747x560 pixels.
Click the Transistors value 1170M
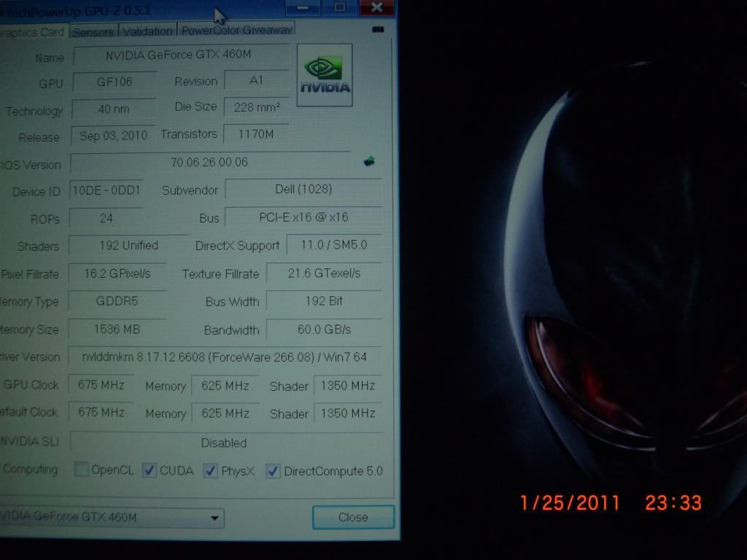coord(256,134)
